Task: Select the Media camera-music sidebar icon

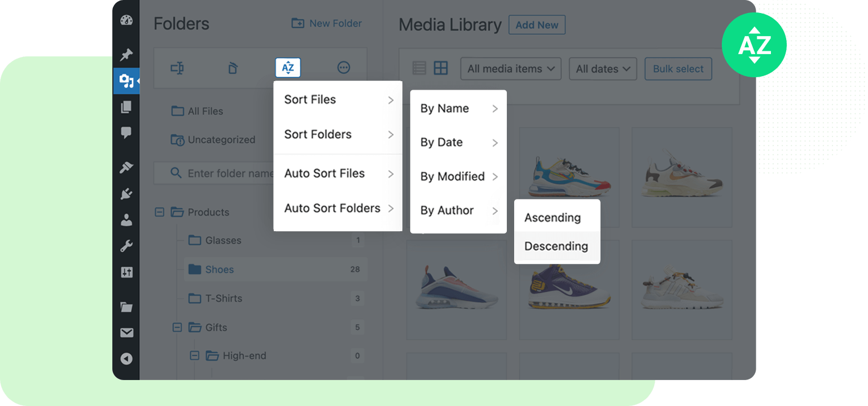Action: 126,82
